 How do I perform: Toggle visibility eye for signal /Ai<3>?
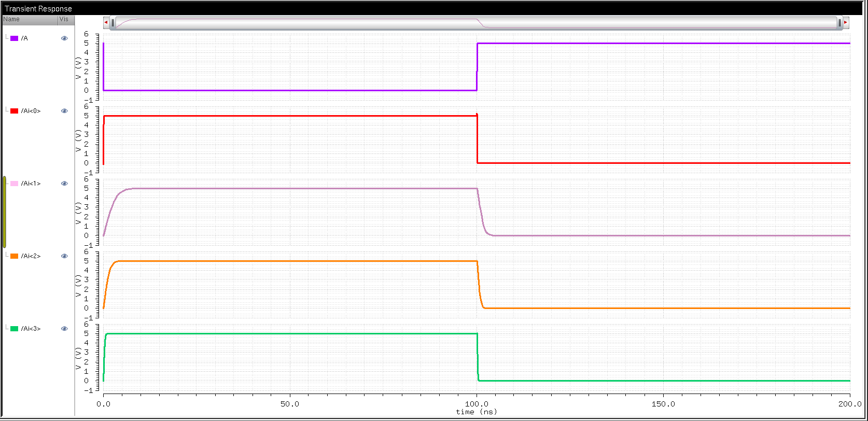(64, 329)
